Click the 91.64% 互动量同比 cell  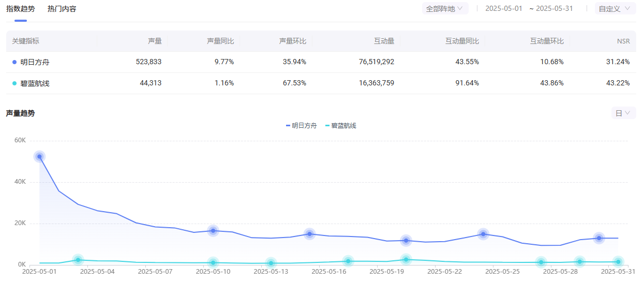point(467,83)
